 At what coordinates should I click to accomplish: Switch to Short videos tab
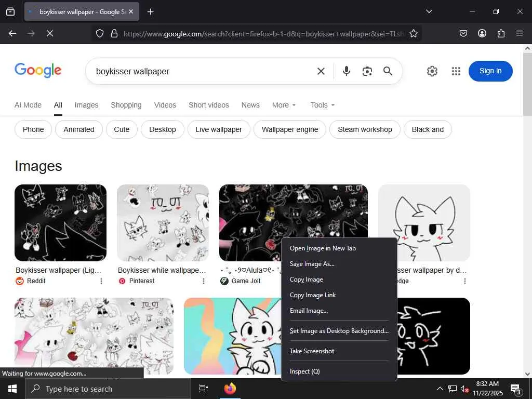pos(209,105)
